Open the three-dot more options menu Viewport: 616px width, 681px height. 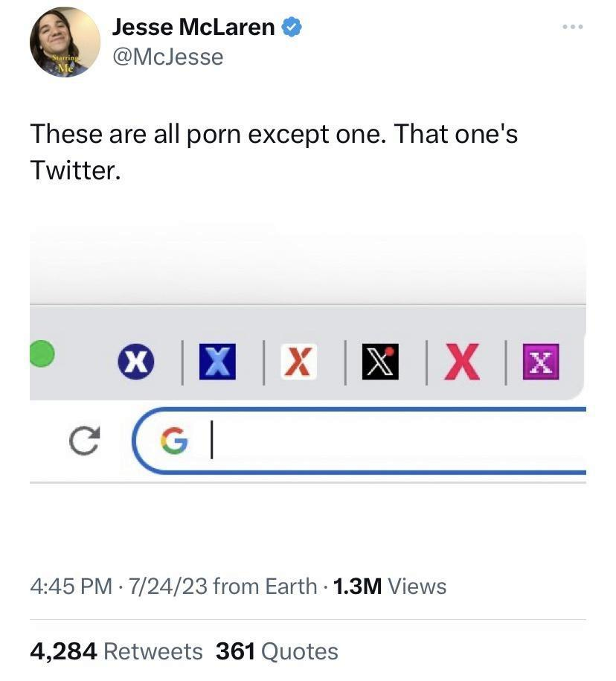[x=573, y=27]
